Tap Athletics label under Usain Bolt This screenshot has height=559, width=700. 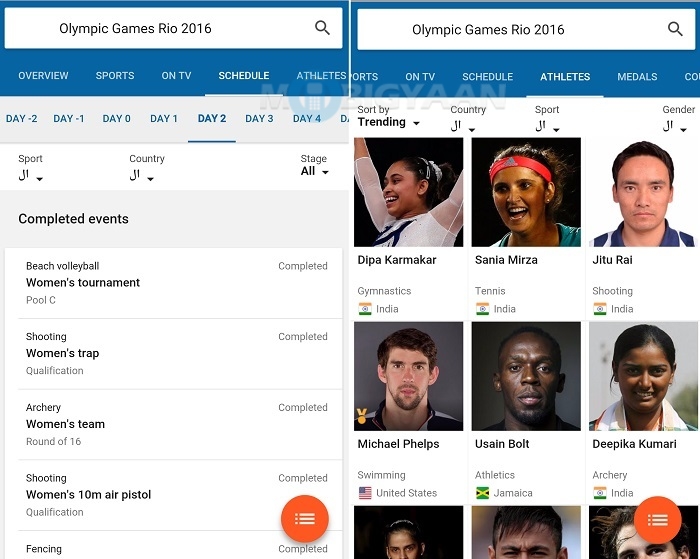[495, 475]
